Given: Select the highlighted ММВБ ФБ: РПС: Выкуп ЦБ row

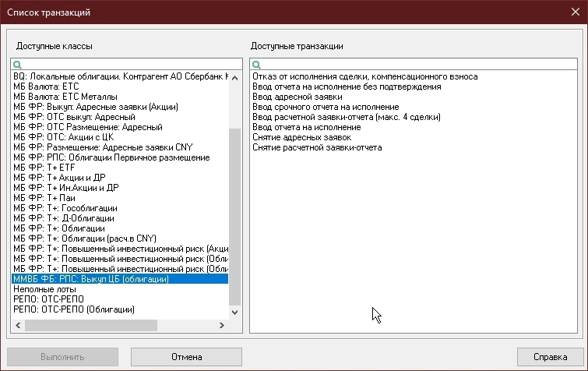Looking at the screenshot, I should point(120,279).
